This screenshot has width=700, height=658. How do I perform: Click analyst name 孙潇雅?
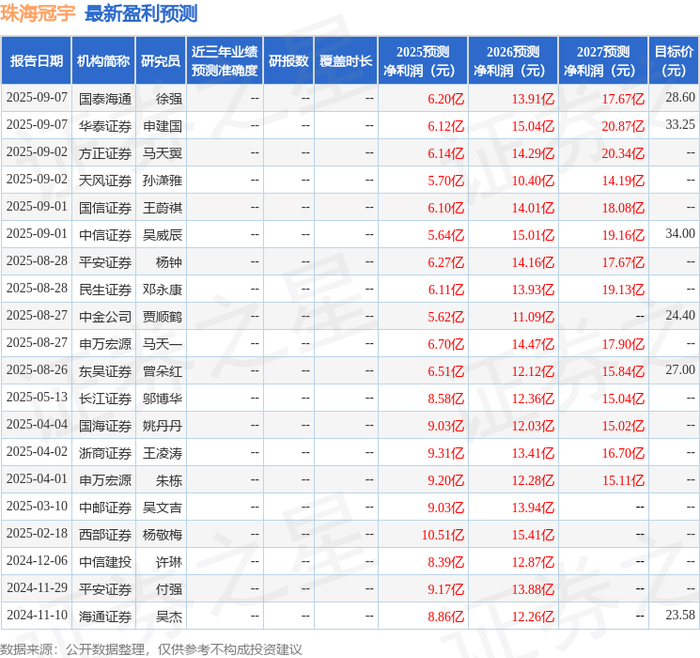tap(162, 180)
